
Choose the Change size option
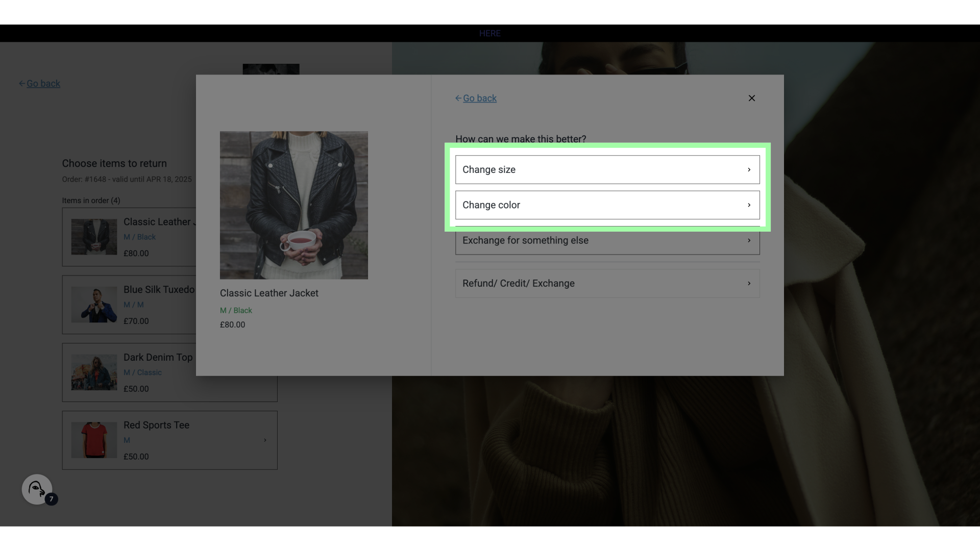(607, 169)
